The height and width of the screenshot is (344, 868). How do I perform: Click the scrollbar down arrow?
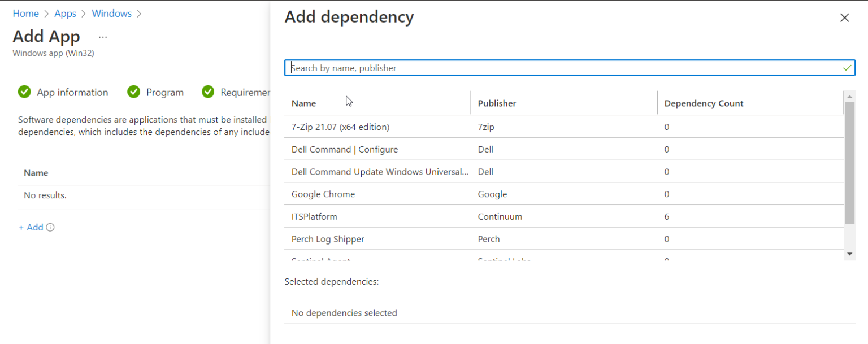pyautogui.click(x=850, y=254)
